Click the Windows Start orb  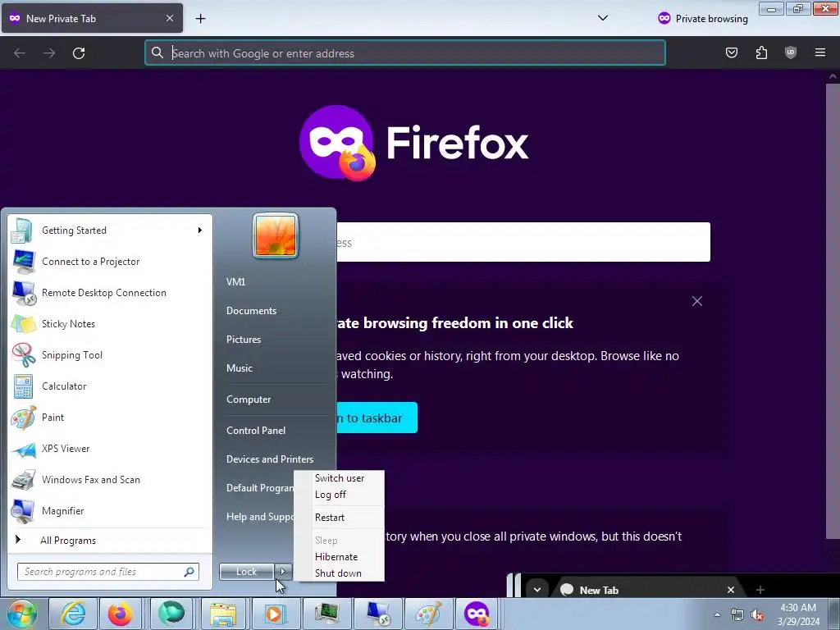tap(21, 614)
